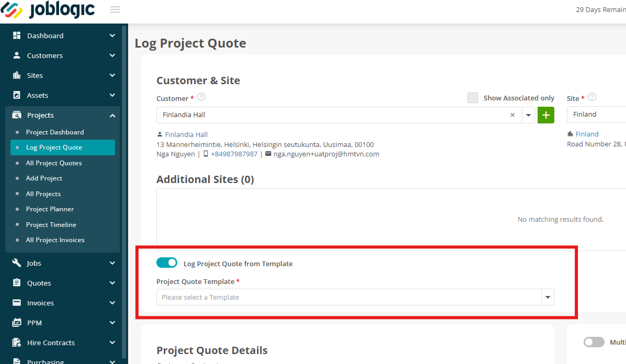Image resolution: width=626 pixels, height=364 pixels.
Task: Open the Customer dropdown arrow
Action: (528, 115)
